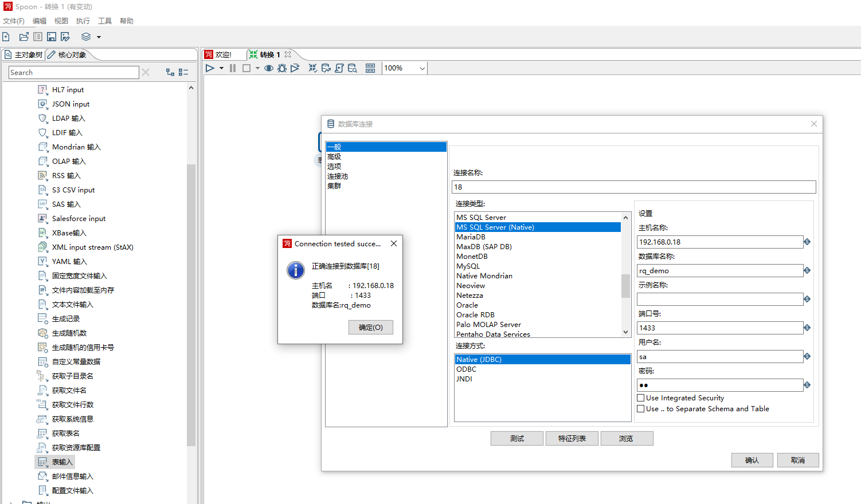Open the run options arrow beside play
This screenshot has height=504, width=861.
221,68
